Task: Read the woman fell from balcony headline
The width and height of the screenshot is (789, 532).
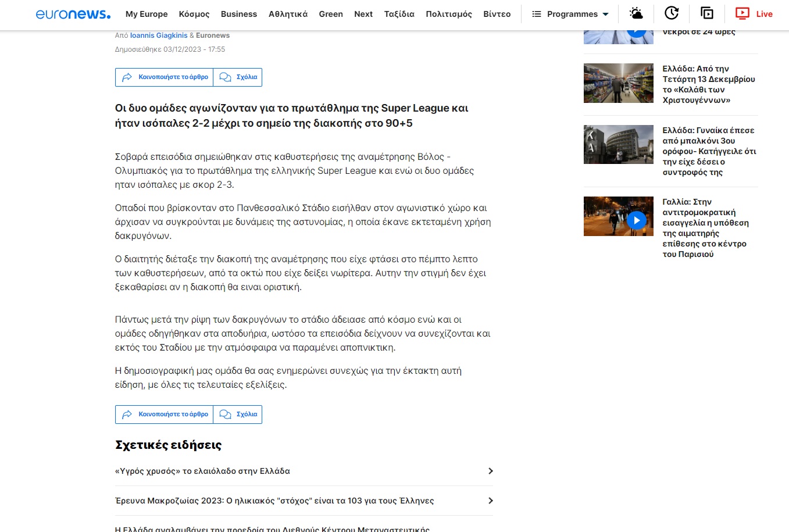Action: (709, 151)
